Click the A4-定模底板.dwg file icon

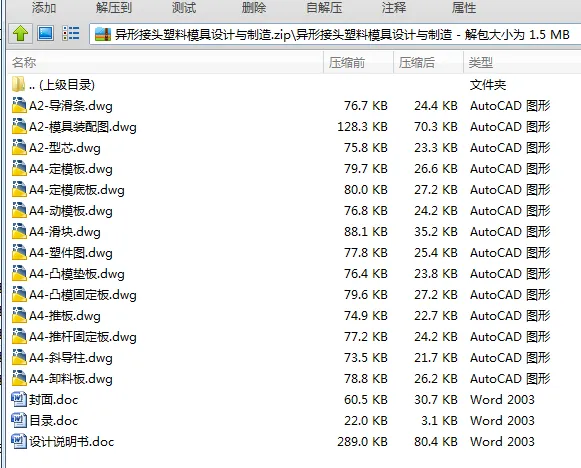pyautogui.click(x=19, y=190)
